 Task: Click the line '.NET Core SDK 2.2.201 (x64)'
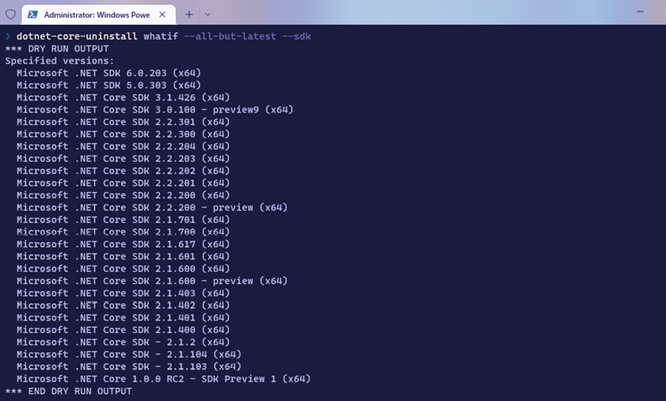(123, 183)
